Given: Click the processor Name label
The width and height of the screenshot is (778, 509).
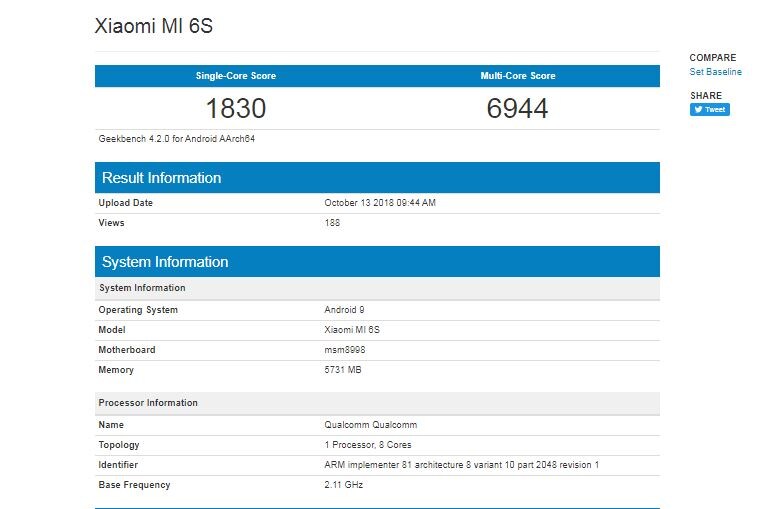Looking at the screenshot, I should coord(111,425).
